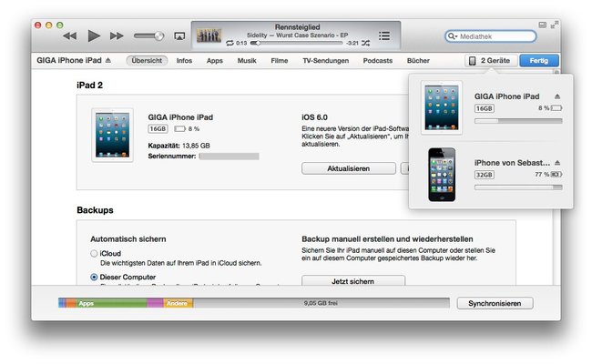592x364 pixels.
Task: Click the 16GB badge in overview
Action: (x=158, y=129)
